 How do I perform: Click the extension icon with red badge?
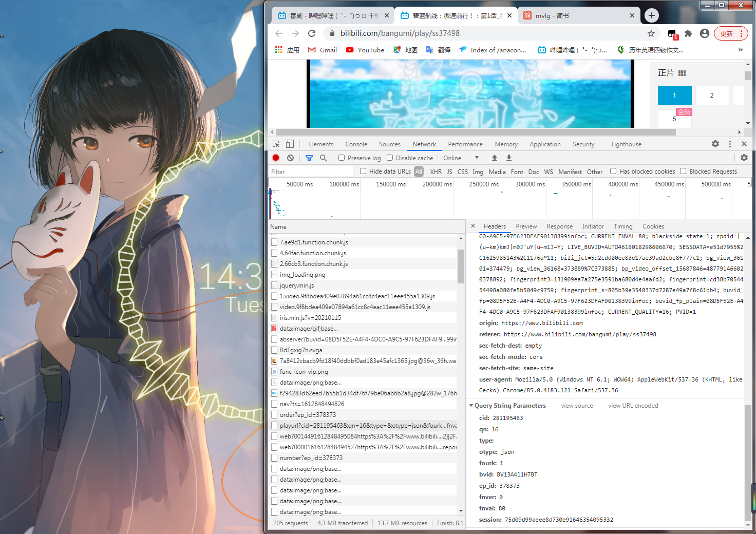pos(672,34)
